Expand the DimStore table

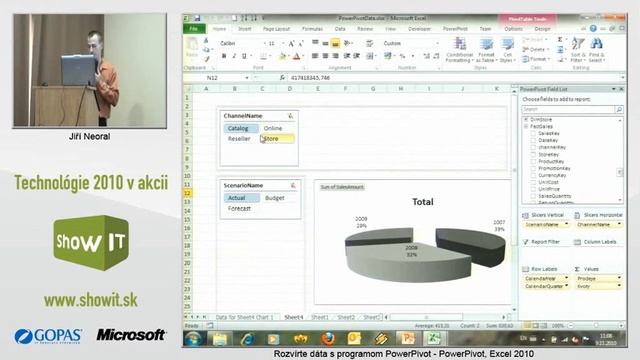point(526,119)
